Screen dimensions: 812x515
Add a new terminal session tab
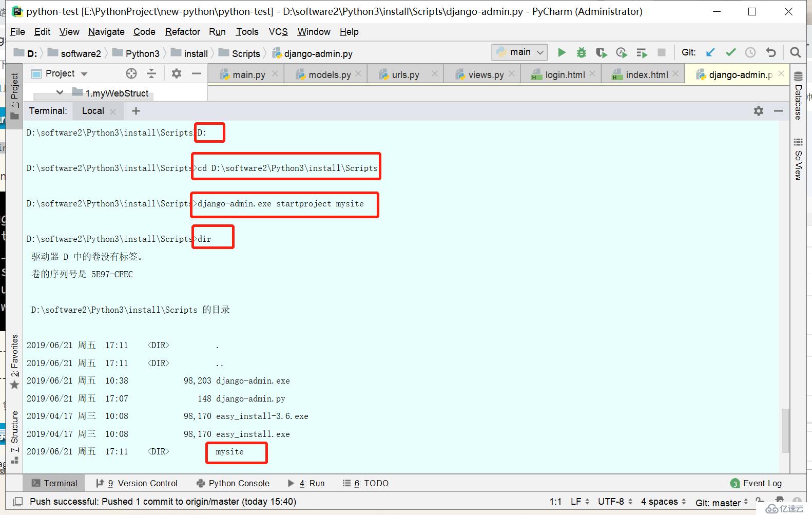136,111
